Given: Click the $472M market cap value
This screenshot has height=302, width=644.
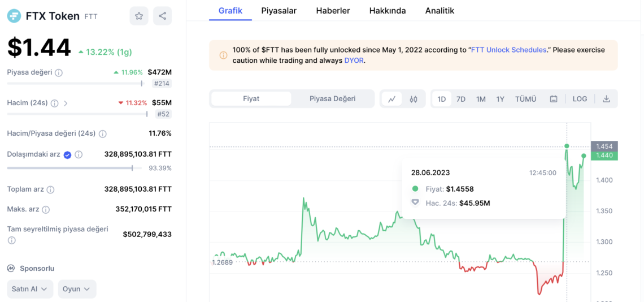Looking at the screenshot, I should pyautogui.click(x=160, y=72).
